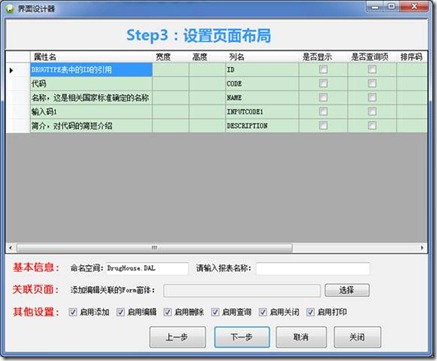Select the 代码 attribute cell
This screenshot has width=437, height=361.
(x=91, y=84)
